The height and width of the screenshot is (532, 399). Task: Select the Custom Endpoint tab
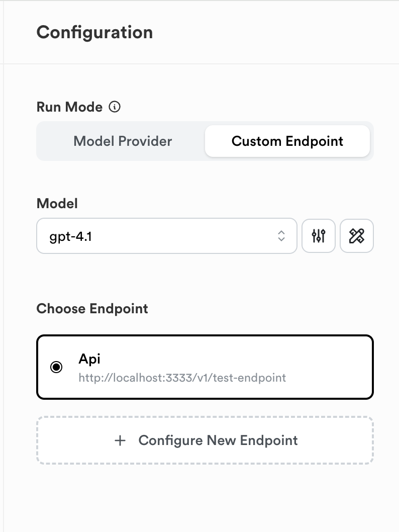(x=287, y=141)
